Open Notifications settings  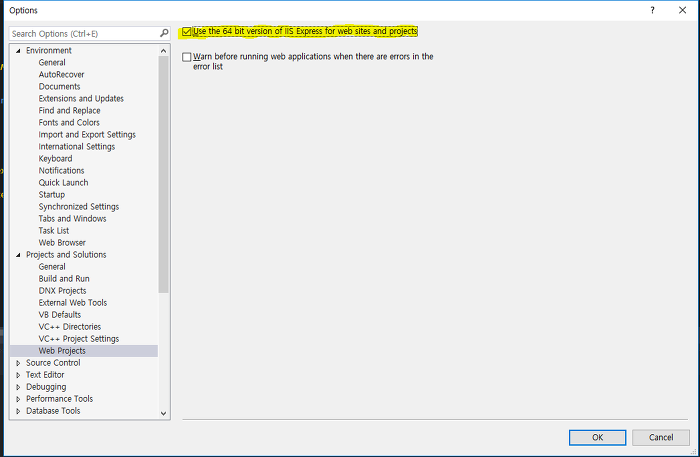(61, 171)
